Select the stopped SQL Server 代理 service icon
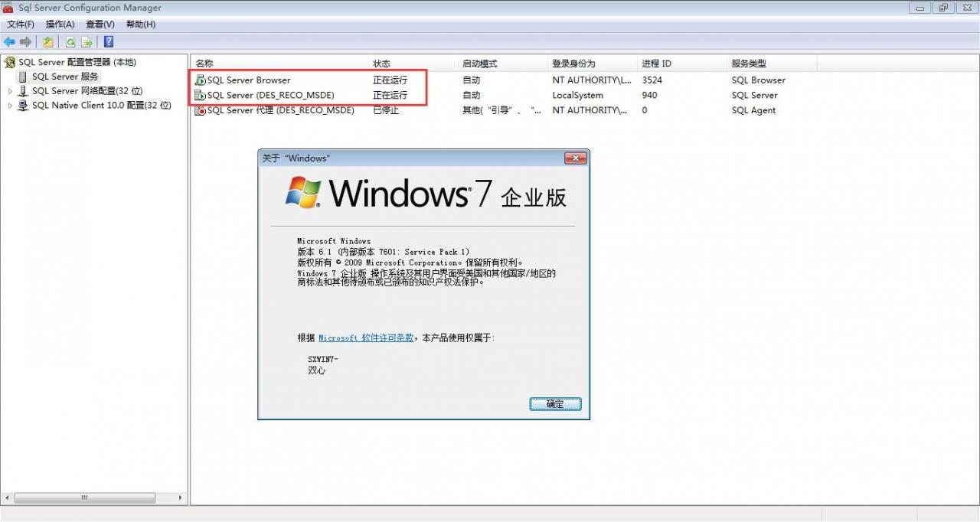The image size is (980, 522). [x=201, y=110]
